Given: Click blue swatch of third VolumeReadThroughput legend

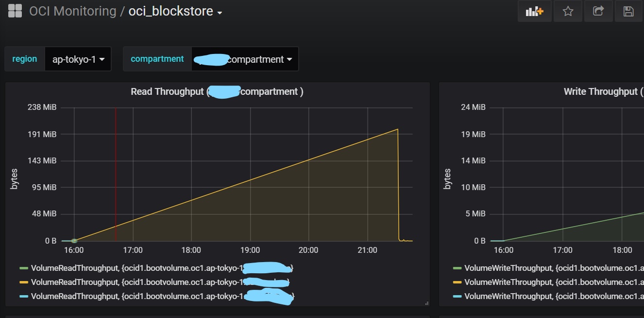Looking at the screenshot, I should coord(24,296).
